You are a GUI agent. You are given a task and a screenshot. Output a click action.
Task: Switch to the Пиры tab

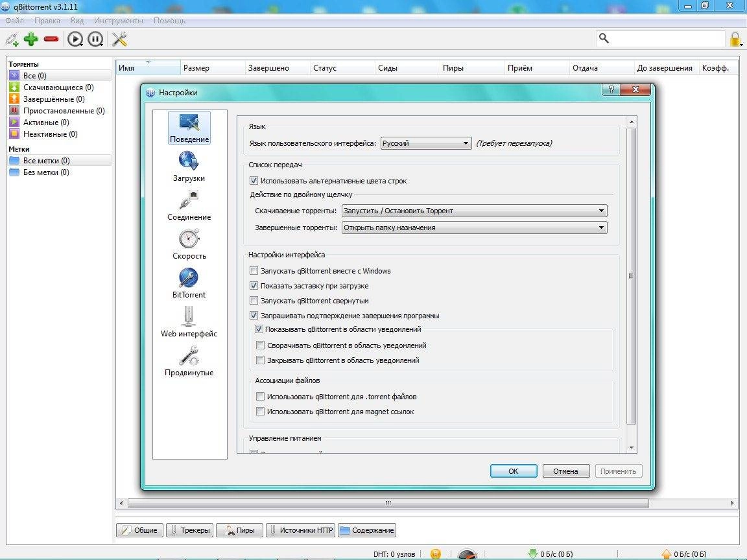tap(240, 530)
